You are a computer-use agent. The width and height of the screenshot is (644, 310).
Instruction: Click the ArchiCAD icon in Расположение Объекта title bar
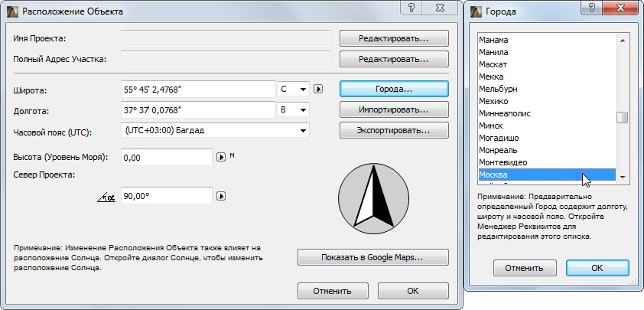tap(14, 11)
